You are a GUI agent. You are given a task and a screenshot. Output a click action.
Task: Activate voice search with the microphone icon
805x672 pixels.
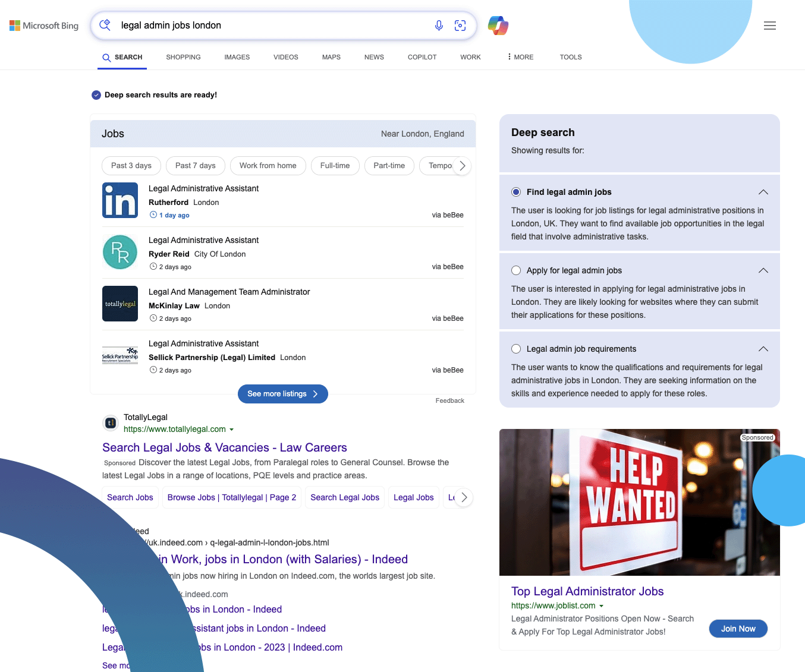[x=439, y=26]
